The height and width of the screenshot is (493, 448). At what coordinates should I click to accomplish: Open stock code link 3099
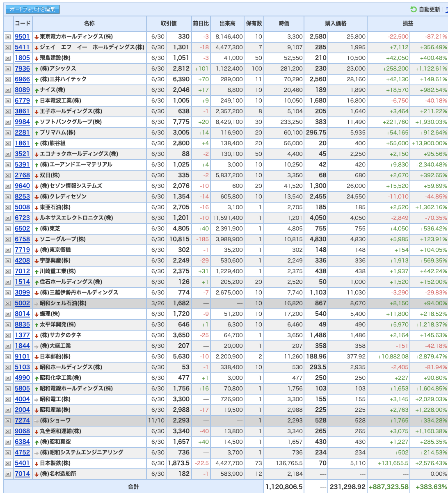[23, 292]
